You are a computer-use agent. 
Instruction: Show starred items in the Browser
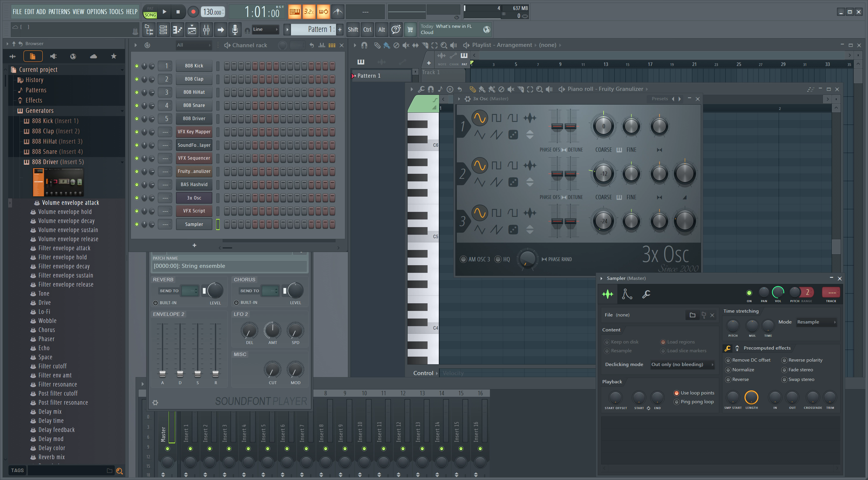point(114,56)
